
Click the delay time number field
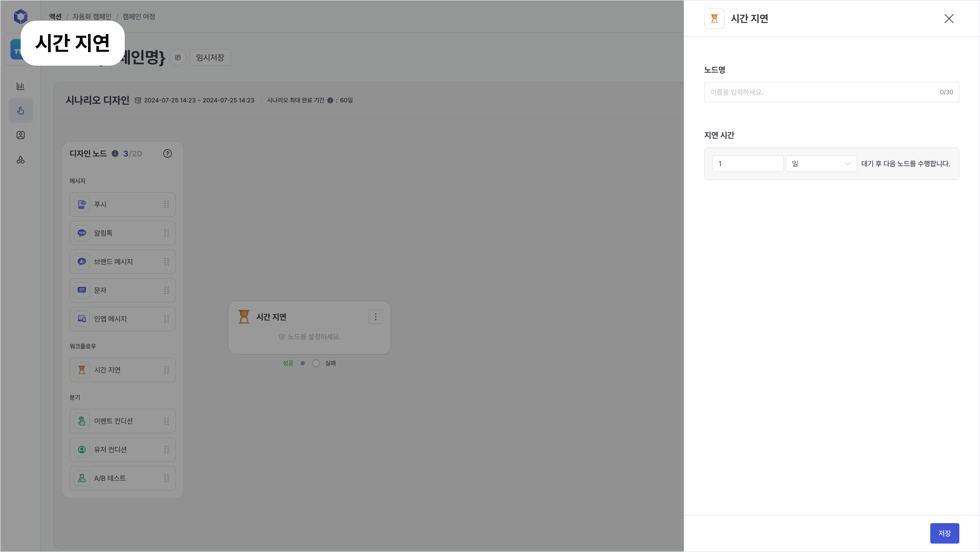coord(748,164)
